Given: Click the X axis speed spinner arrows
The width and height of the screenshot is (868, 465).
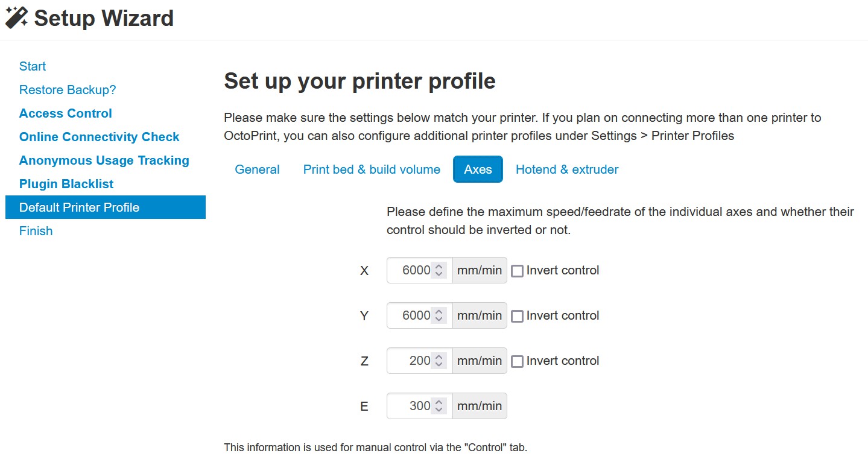Looking at the screenshot, I should coord(439,270).
